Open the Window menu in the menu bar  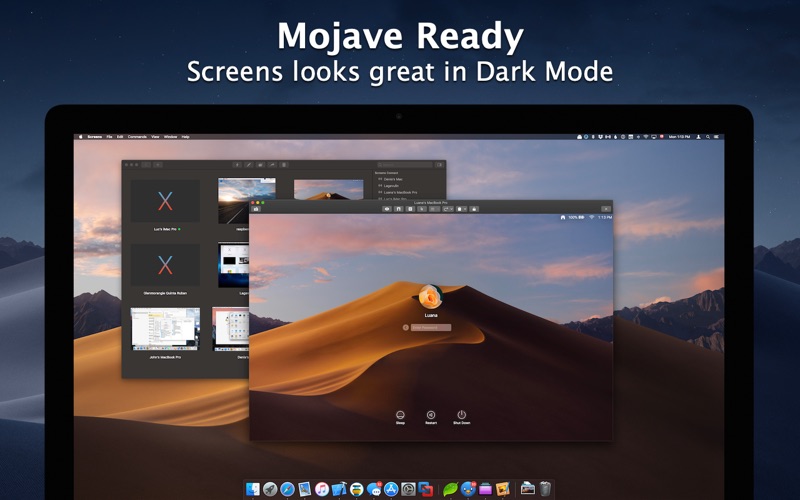point(170,137)
